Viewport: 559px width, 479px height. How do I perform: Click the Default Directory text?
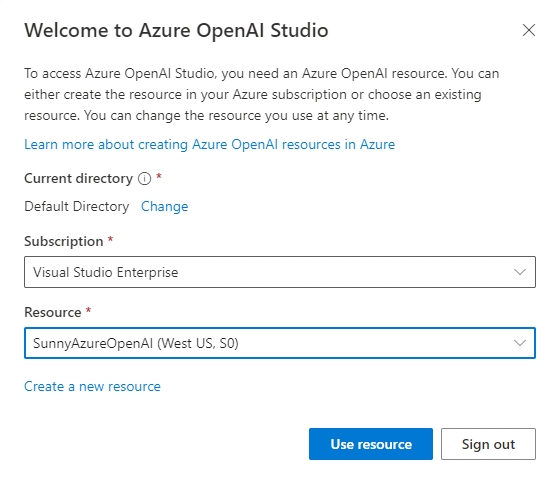click(x=77, y=206)
